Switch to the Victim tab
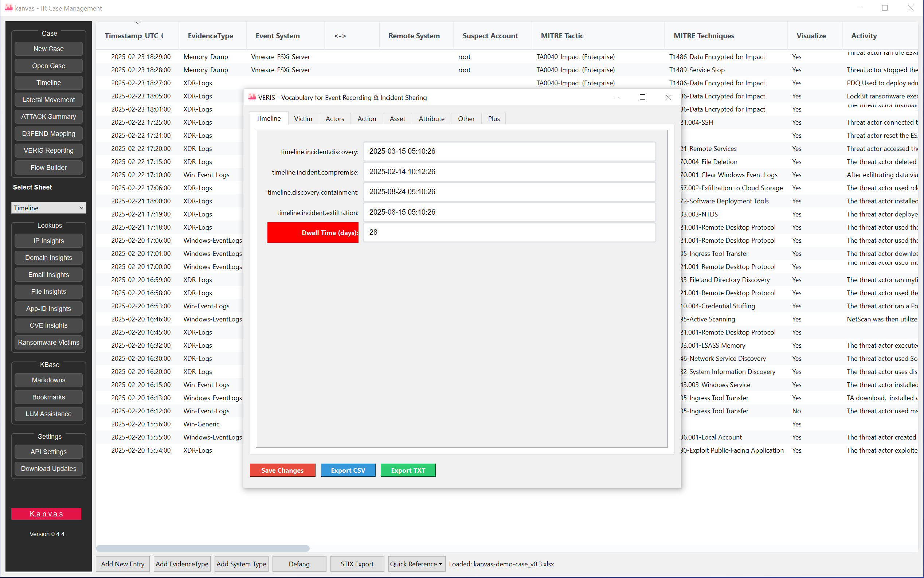Image resolution: width=924 pixels, height=578 pixels. pyautogui.click(x=303, y=118)
